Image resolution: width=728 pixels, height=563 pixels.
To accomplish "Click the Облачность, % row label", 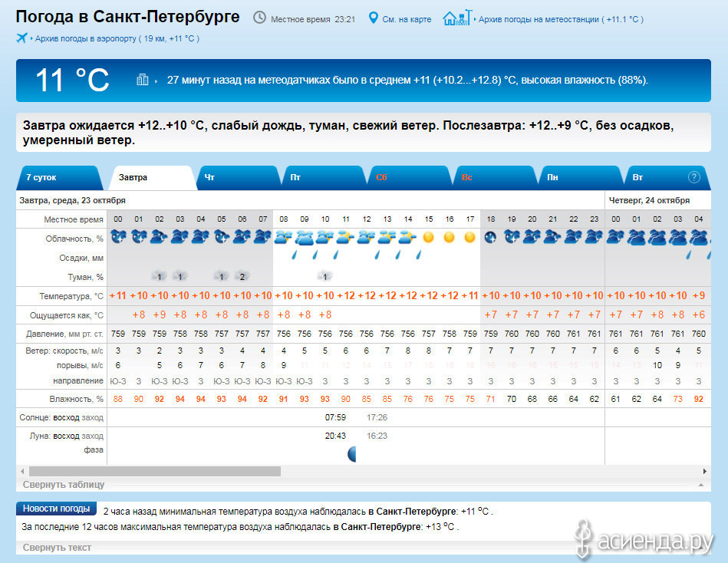I will pos(74,239).
